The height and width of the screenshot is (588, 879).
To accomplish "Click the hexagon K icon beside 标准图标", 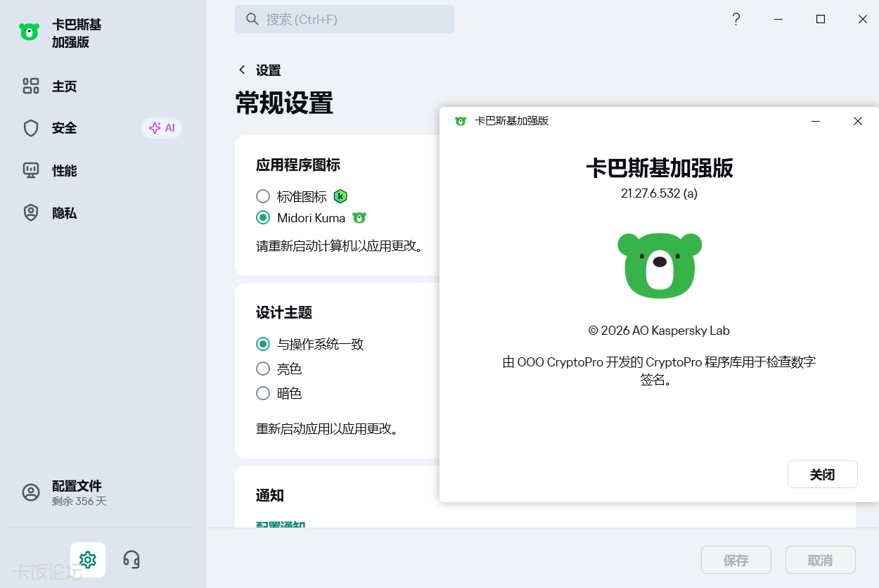I will pyautogui.click(x=340, y=196).
